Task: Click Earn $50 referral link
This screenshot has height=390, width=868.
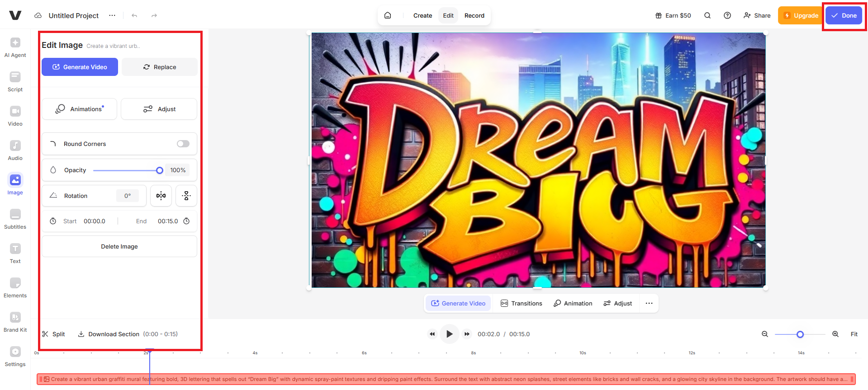Action: [673, 15]
